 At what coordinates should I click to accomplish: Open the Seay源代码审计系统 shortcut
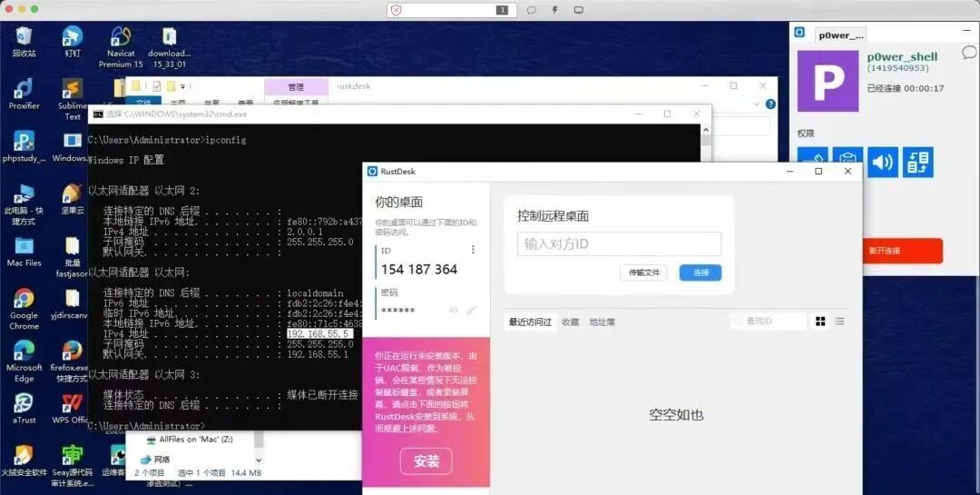point(73,466)
